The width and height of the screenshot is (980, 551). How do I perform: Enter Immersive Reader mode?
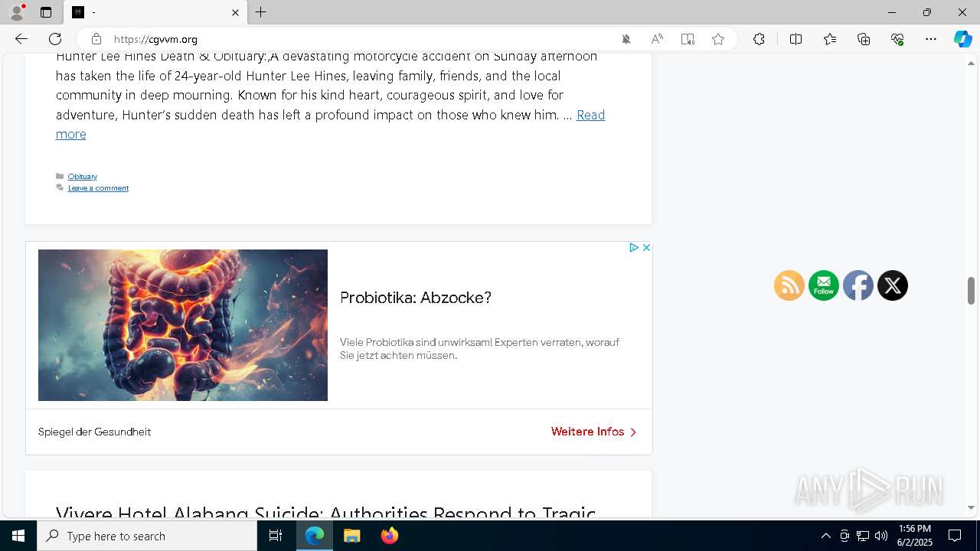688,39
